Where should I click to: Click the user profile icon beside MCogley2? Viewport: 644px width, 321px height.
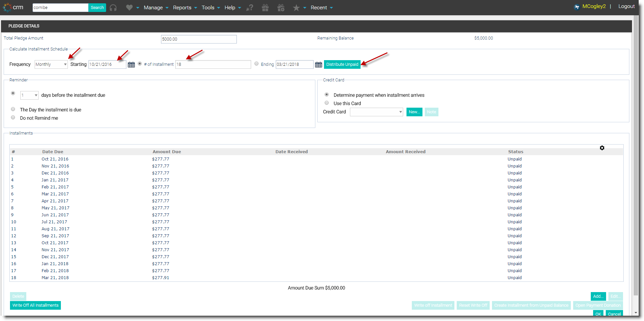pyautogui.click(x=577, y=7)
